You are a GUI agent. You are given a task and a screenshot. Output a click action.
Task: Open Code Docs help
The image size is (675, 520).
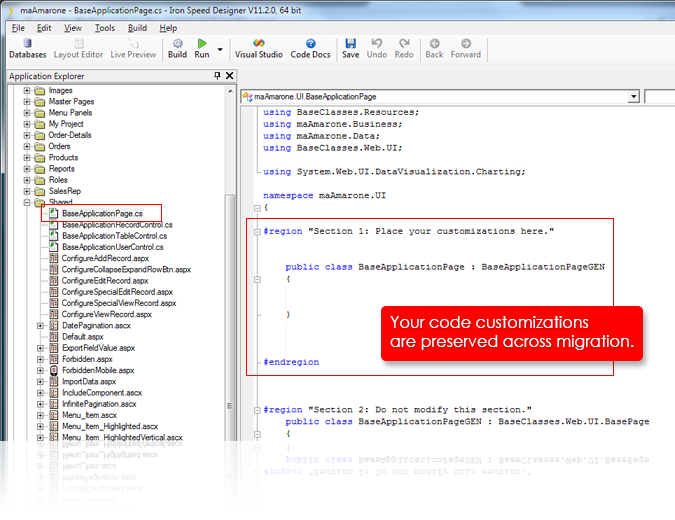coord(310,49)
